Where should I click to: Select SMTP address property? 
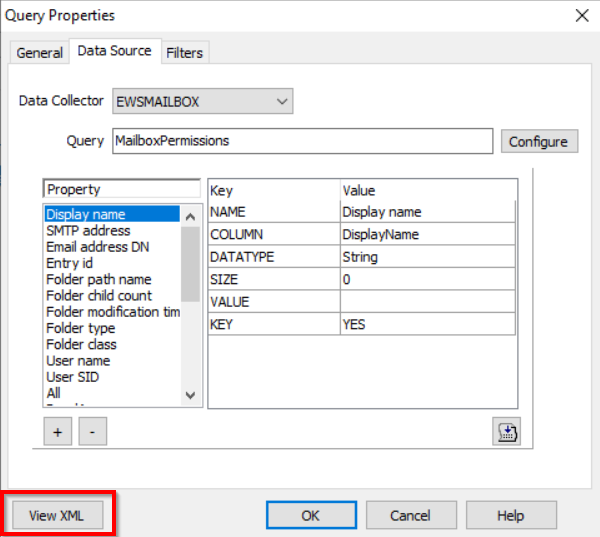(x=112, y=231)
